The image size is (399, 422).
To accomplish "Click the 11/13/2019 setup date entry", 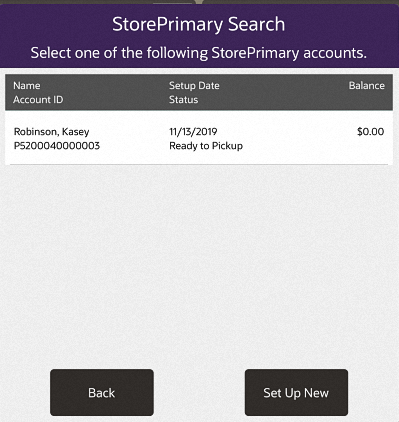I will tap(193, 131).
